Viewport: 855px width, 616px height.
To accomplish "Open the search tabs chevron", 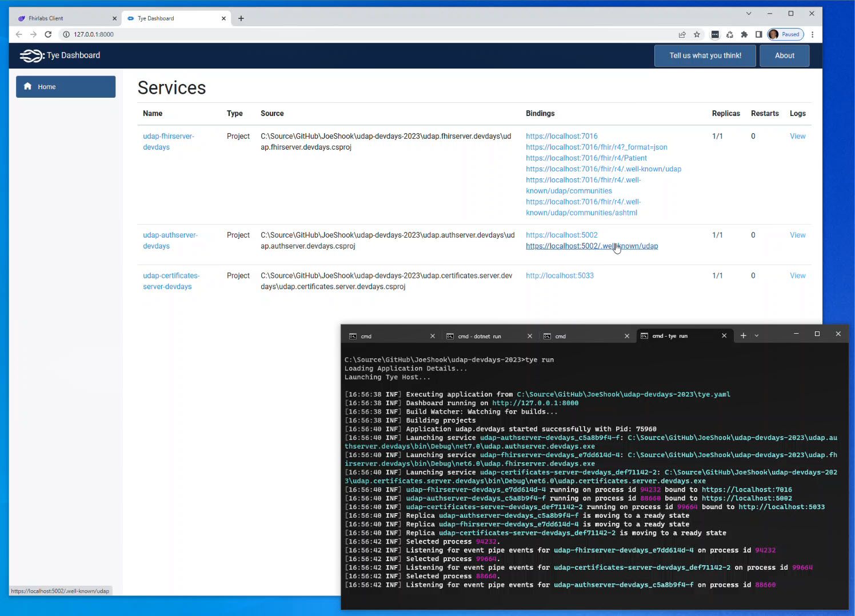I will tap(749, 13).
